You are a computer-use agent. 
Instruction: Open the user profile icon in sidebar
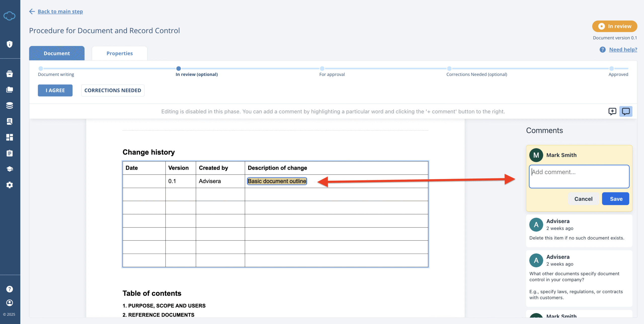pyautogui.click(x=10, y=303)
